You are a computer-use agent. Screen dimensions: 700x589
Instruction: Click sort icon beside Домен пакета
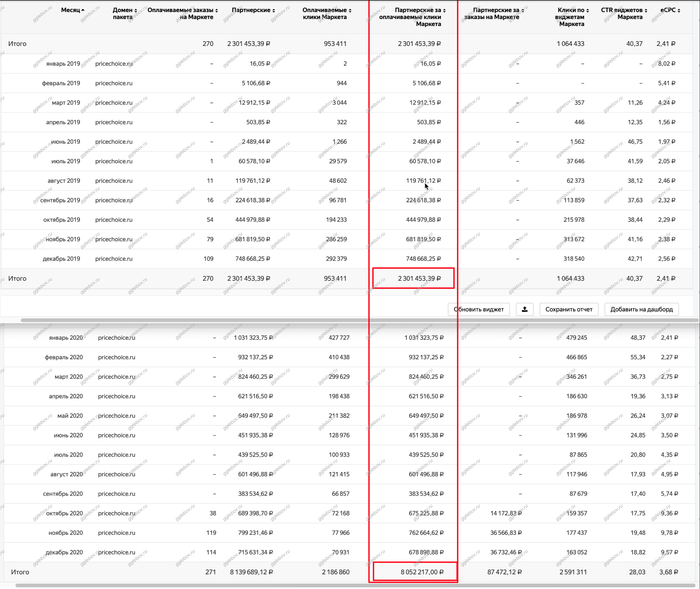135,10
